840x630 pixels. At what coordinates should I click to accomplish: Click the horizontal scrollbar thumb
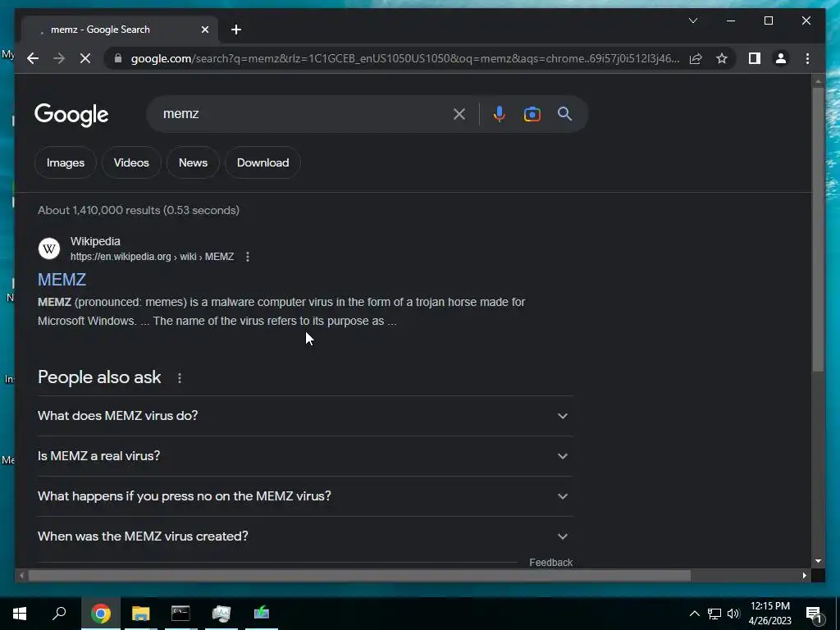tap(359, 576)
